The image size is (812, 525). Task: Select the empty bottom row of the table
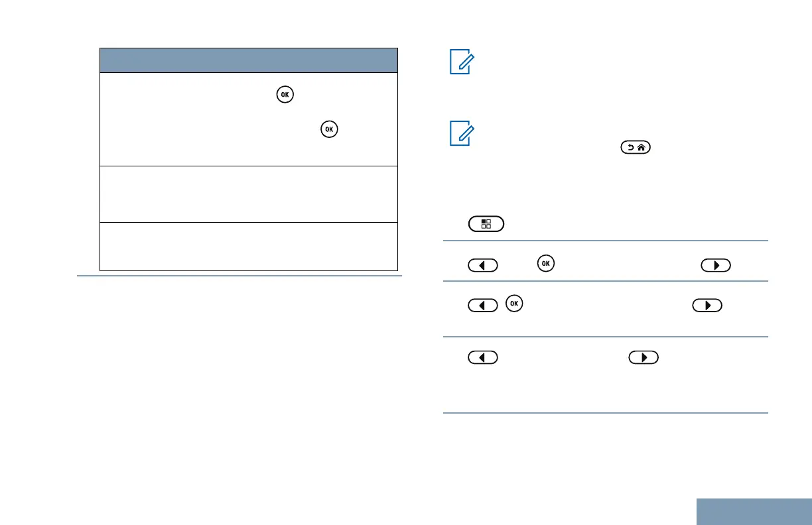point(248,247)
